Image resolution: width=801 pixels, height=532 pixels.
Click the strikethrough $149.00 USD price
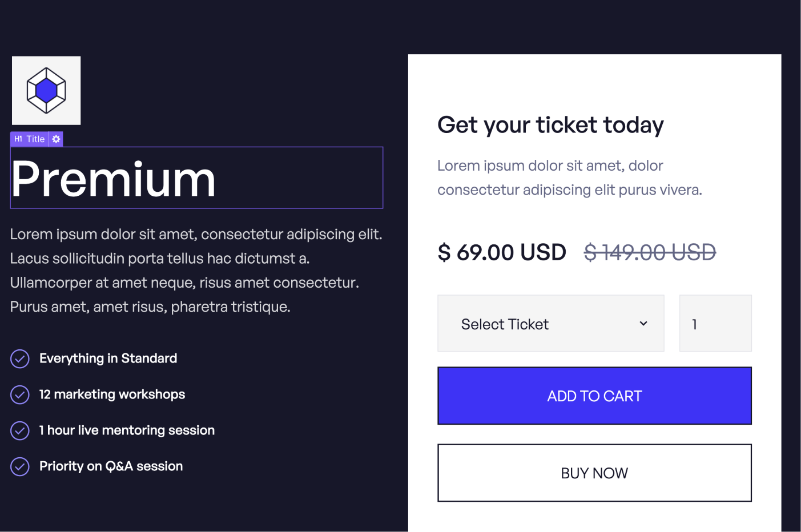(x=649, y=252)
